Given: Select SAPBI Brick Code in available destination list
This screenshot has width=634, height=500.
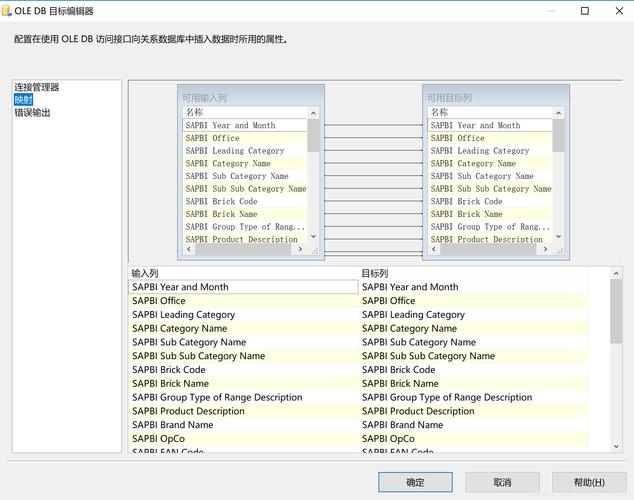Looking at the screenshot, I should [490, 201].
